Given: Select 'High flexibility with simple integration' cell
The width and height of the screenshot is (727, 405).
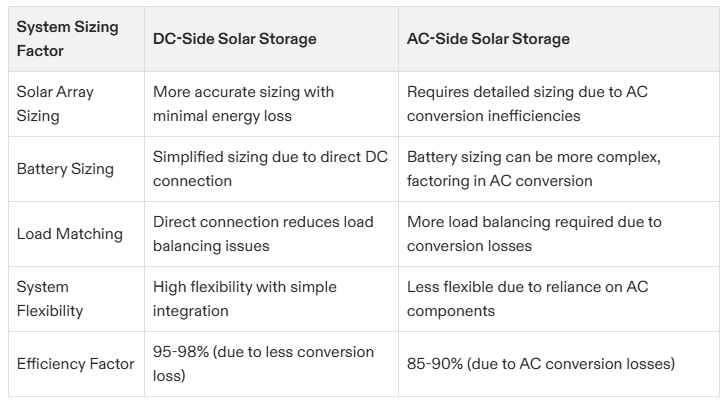Looking at the screenshot, I should click(x=245, y=298).
